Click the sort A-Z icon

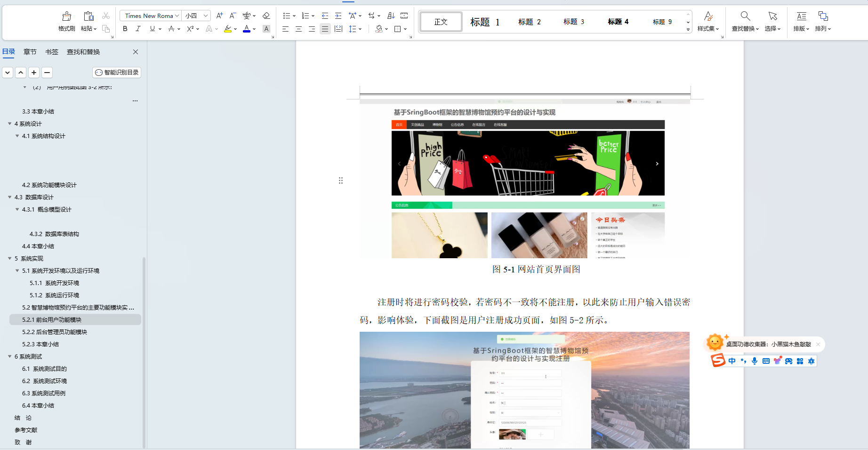391,16
